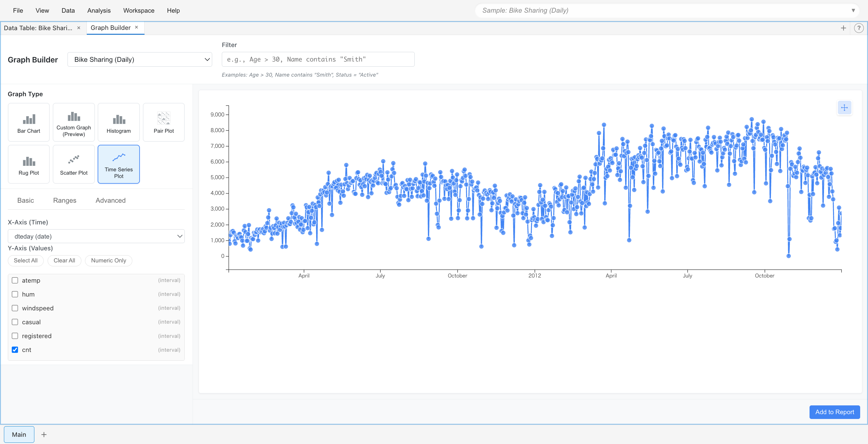Select the Bar Chart graph type
868x444 pixels.
click(29, 122)
